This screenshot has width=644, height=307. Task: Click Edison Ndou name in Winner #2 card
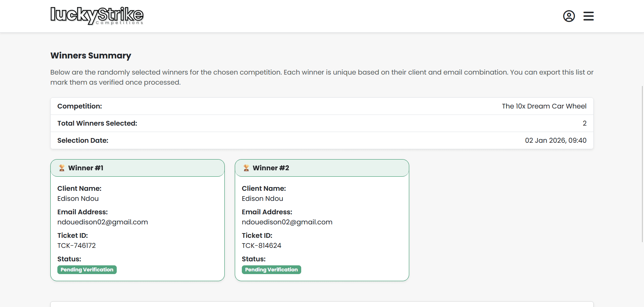click(262, 199)
